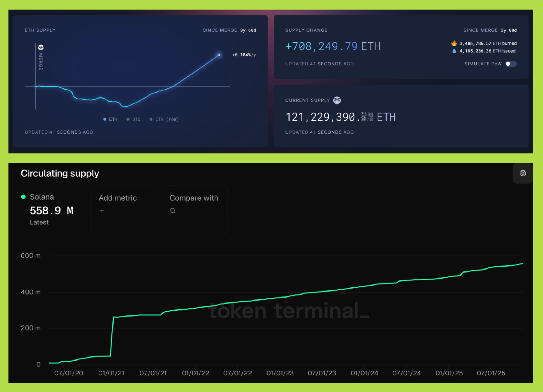Click SINCE MERGE 3y 68d timeframe control
The width and height of the screenshot is (543, 392).
pyautogui.click(x=229, y=30)
